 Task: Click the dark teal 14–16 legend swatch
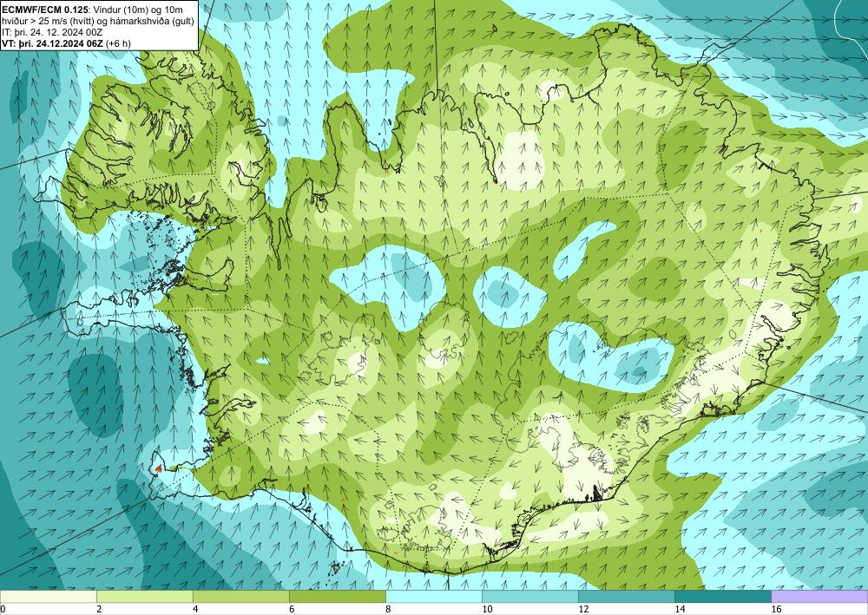(x=723, y=597)
